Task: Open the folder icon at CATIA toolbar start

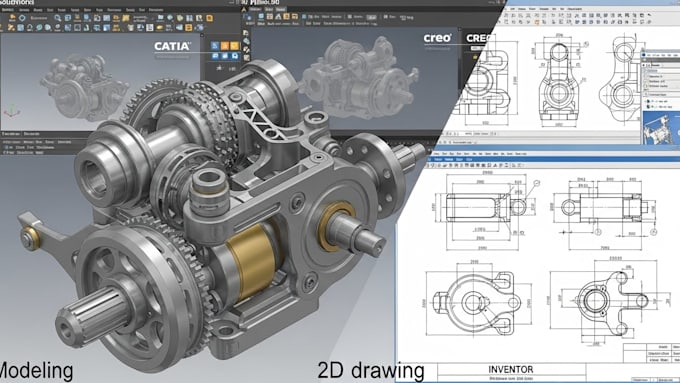Action: pyautogui.click(x=12, y=18)
